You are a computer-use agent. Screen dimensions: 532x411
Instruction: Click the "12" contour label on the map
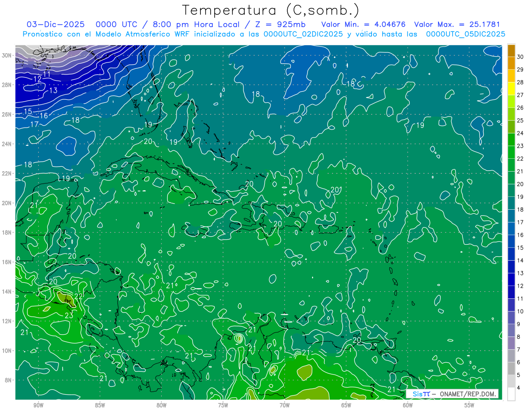[37, 79]
